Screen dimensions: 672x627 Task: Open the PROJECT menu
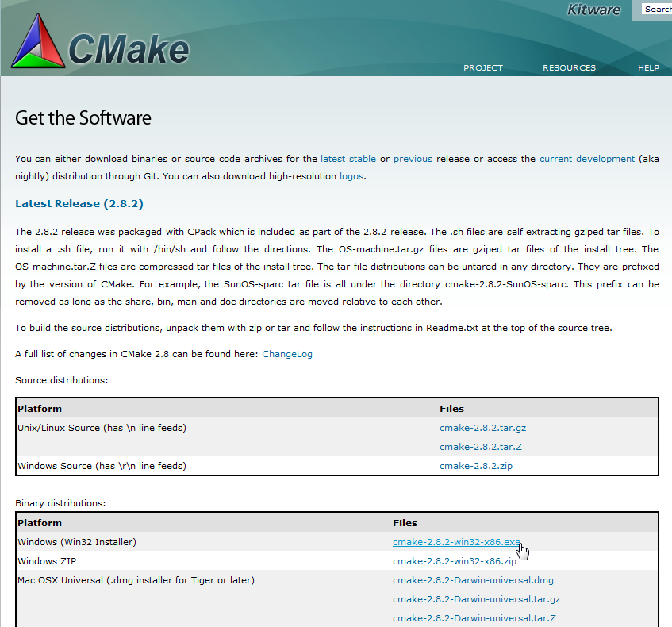pos(483,67)
